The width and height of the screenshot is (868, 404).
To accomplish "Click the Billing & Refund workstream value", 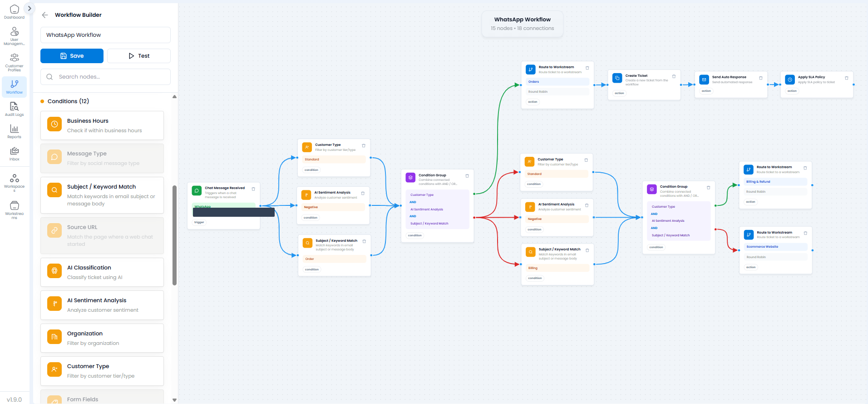I will pos(775,182).
